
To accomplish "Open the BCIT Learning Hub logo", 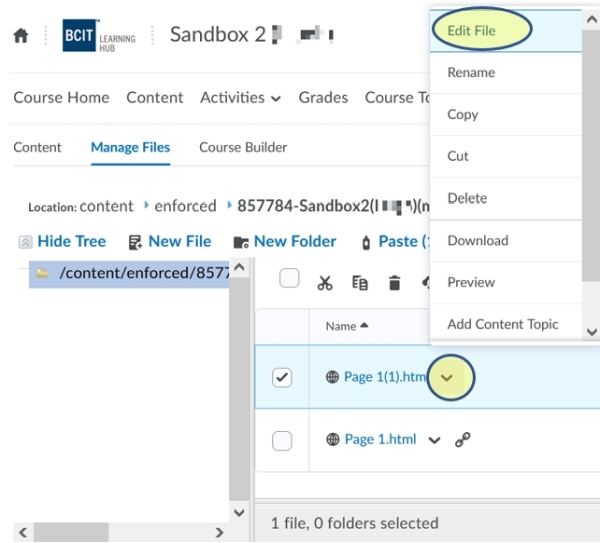I will click(x=99, y=35).
